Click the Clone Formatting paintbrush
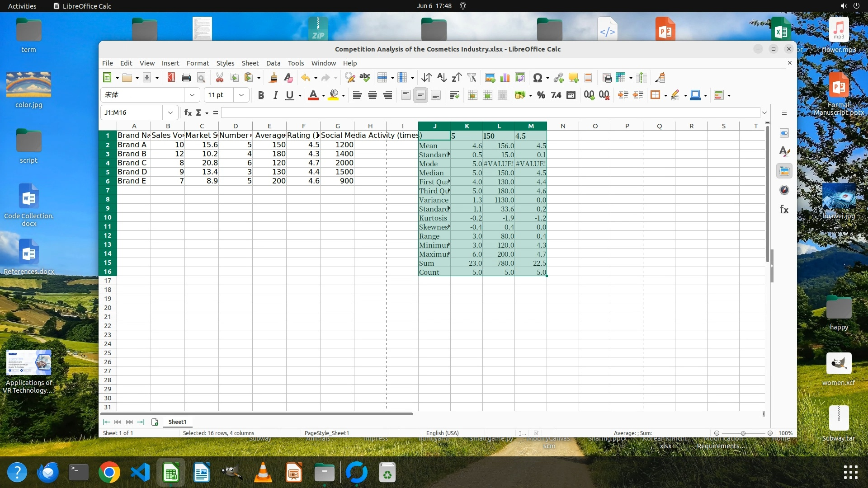The height and width of the screenshot is (488, 868). [x=273, y=78]
